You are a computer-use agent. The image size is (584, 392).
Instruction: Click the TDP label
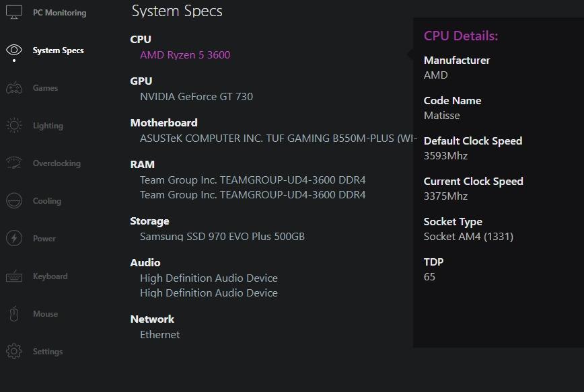(x=433, y=262)
